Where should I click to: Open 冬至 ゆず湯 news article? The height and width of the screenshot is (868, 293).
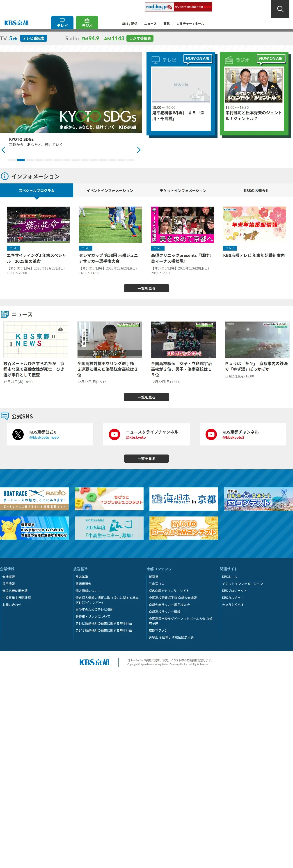click(257, 340)
